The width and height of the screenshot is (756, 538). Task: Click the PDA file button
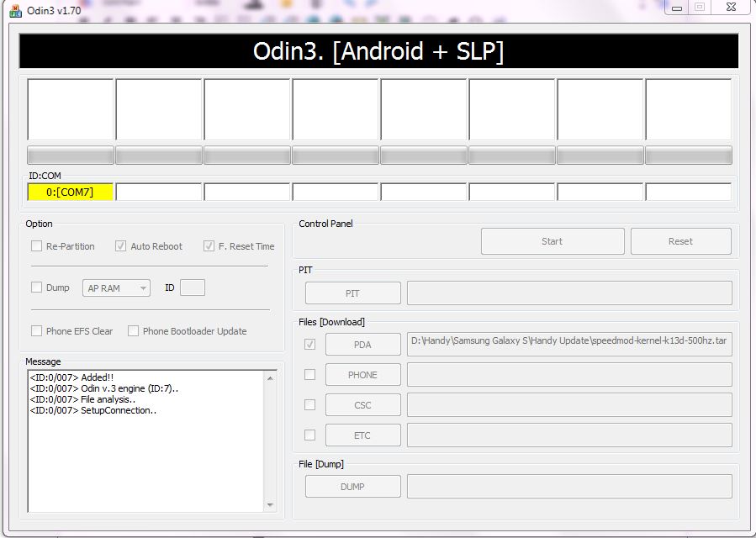tap(363, 344)
